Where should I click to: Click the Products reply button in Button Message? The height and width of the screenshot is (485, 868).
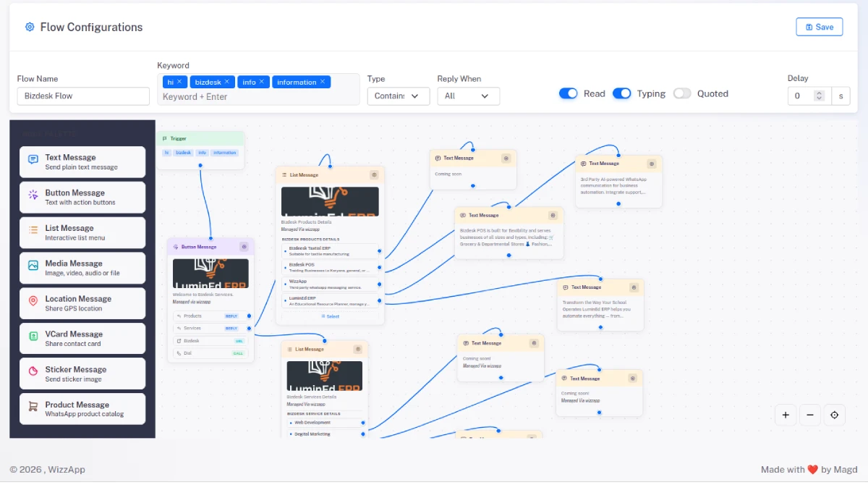pos(210,316)
